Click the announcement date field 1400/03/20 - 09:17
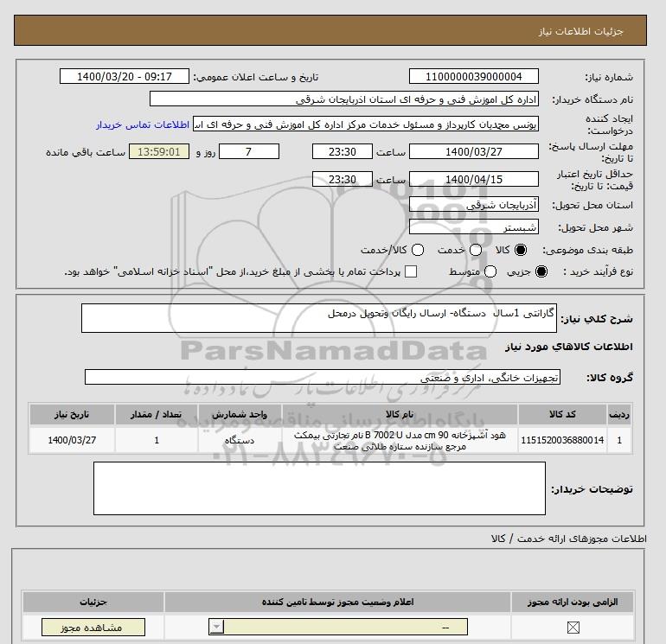 pos(124,76)
